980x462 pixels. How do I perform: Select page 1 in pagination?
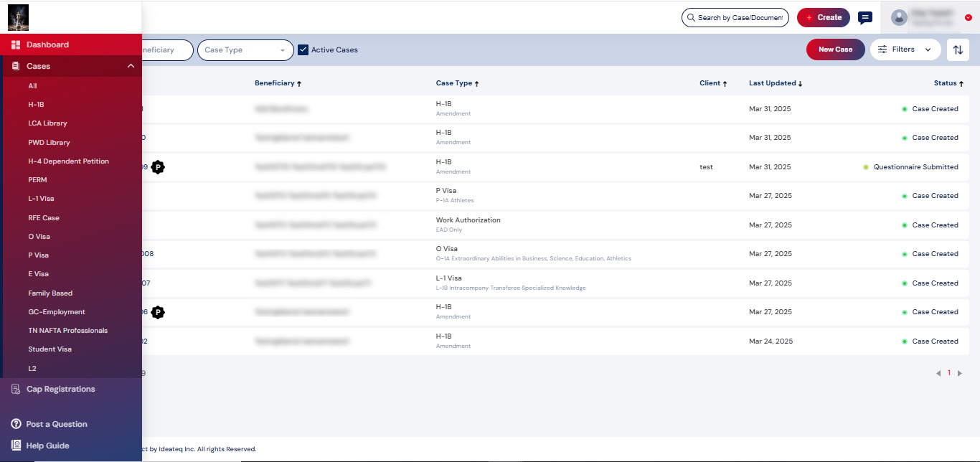pyautogui.click(x=949, y=373)
